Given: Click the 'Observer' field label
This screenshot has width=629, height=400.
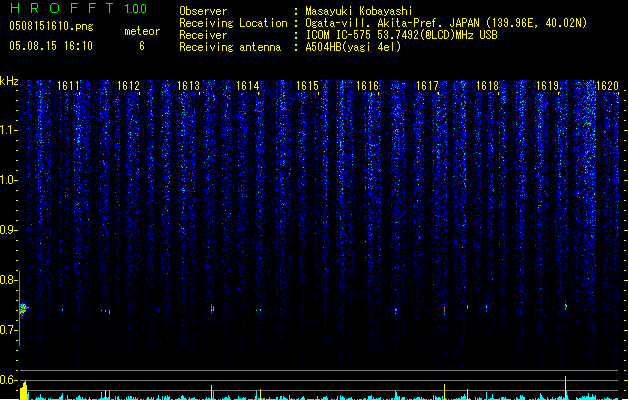Looking at the screenshot, I should click(x=203, y=11).
